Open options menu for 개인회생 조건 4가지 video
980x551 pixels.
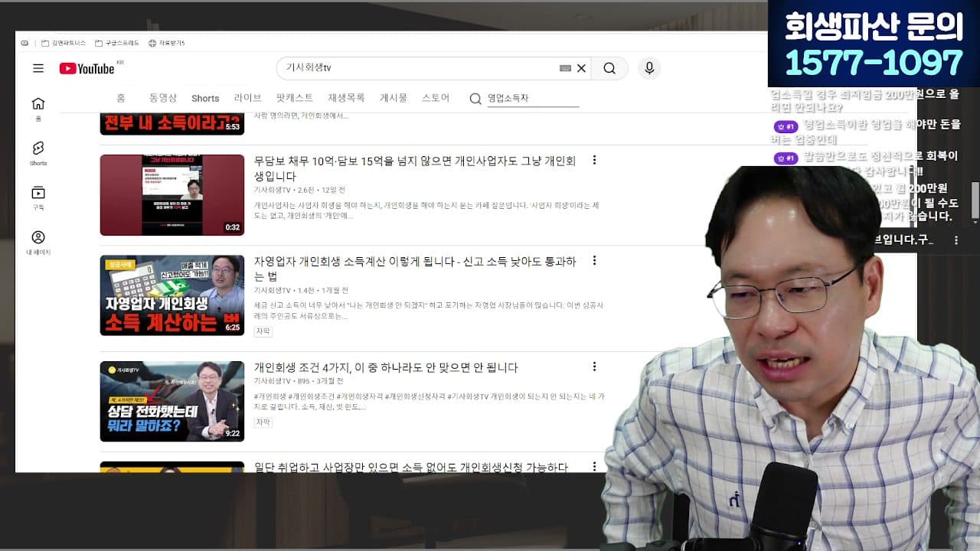594,367
